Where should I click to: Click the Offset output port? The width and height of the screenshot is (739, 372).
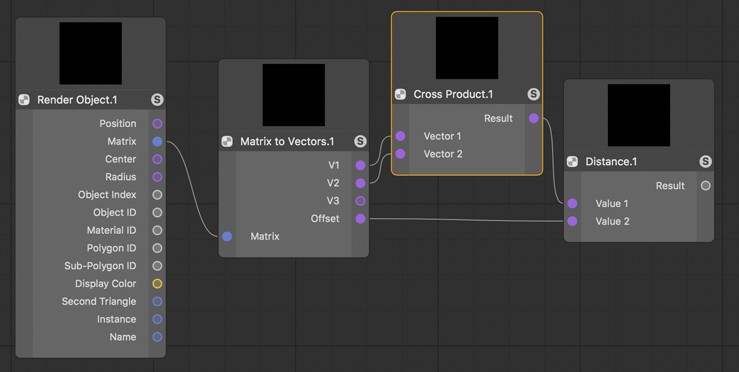(x=361, y=219)
